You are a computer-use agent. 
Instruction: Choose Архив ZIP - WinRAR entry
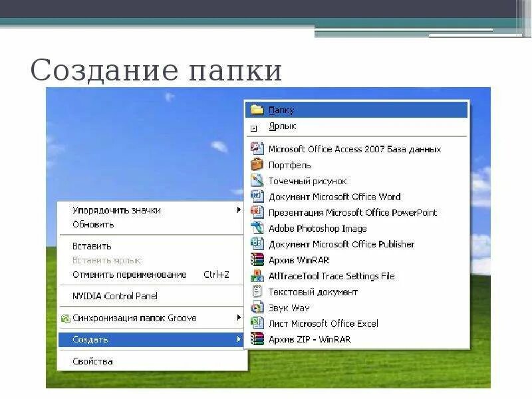[356, 339]
